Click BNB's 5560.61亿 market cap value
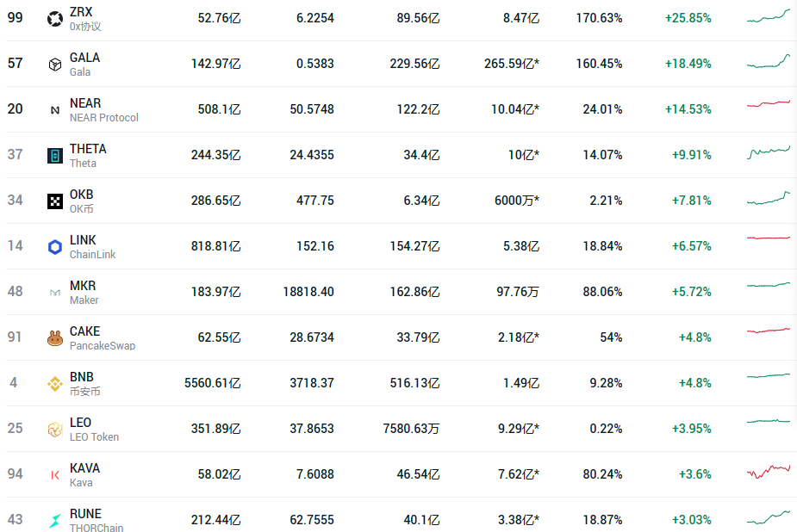The height and width of the screenshot is (532, 797). (213, 383)
